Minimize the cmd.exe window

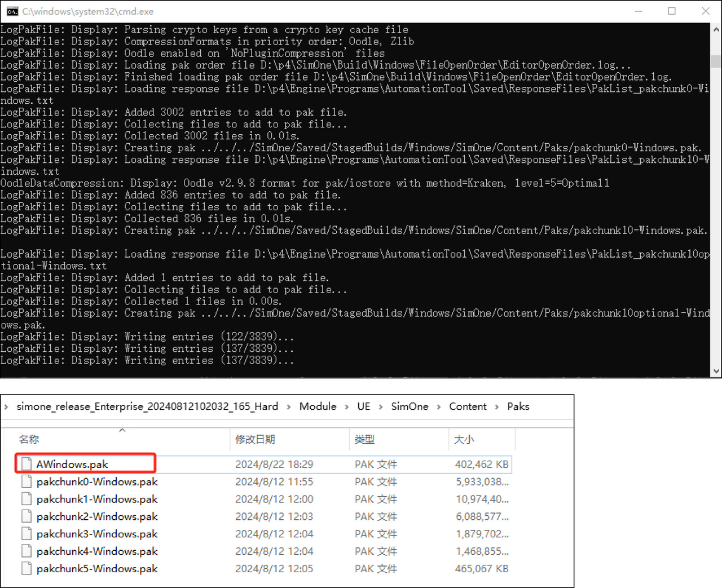point(639,11)
